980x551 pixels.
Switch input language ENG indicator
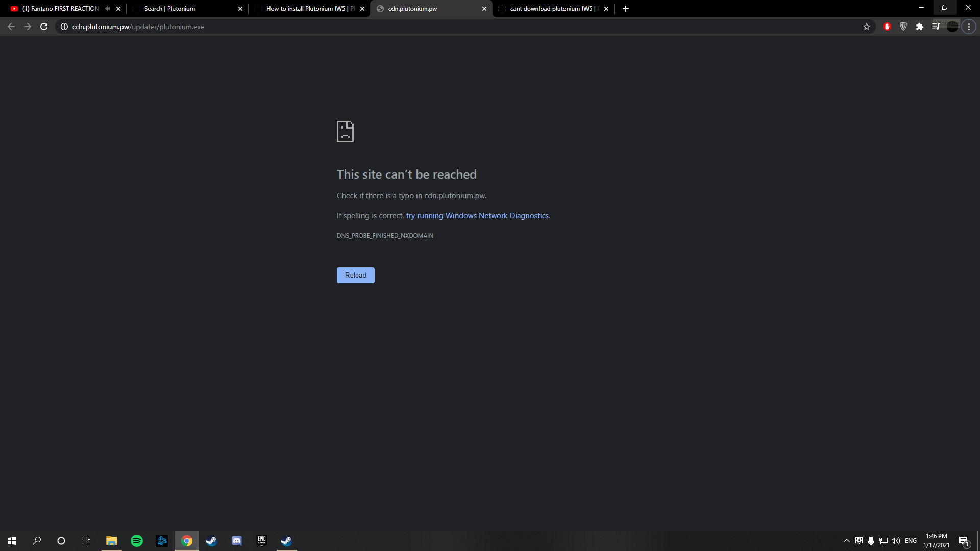(x=911, y=541)
